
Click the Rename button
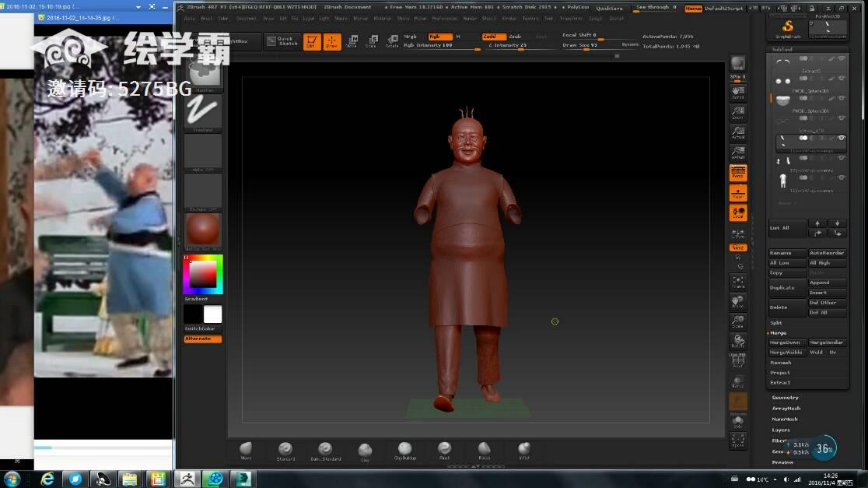tap(787, 253)
